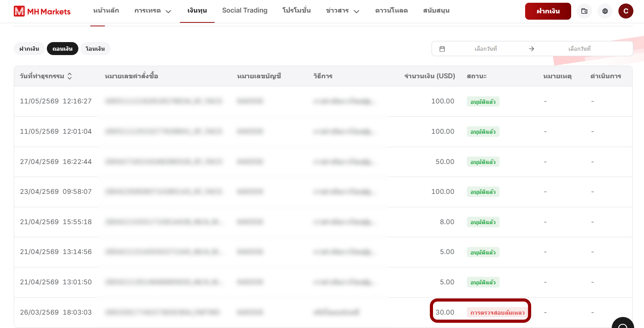The image size is (644, 328).
Task: Switch to โอนเงิน pill tab
Action: point(95,49)
